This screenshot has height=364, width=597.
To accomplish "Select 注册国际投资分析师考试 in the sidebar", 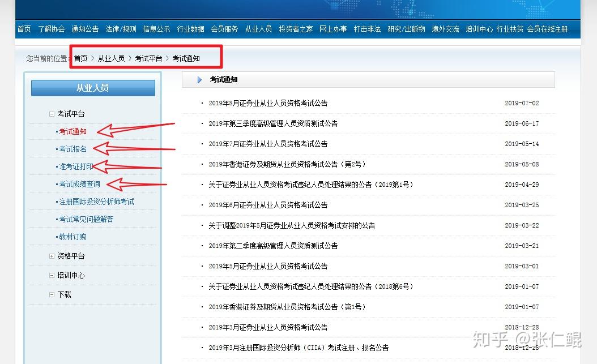I will [x=96, y=202].
